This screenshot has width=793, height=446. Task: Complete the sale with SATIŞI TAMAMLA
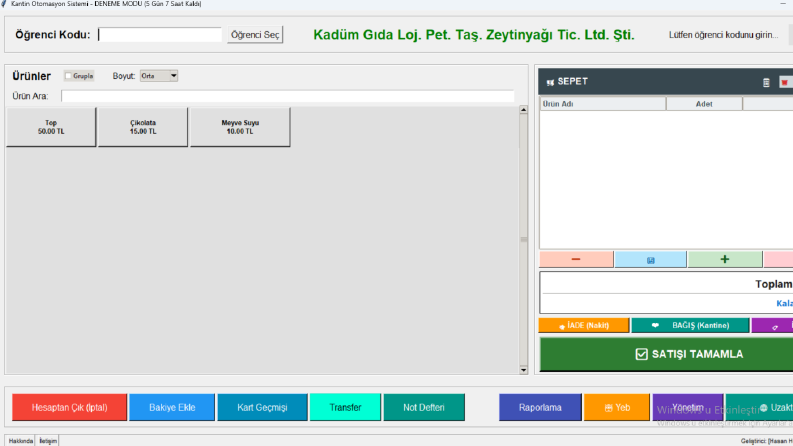pyautogui.click(x=666, y=354)
